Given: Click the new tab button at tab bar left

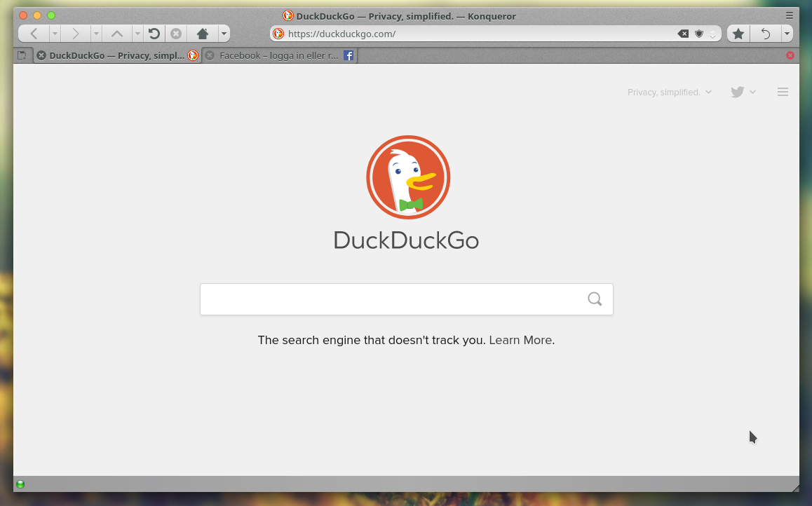Looking at the screenshot, I should (x=22, y=55).
